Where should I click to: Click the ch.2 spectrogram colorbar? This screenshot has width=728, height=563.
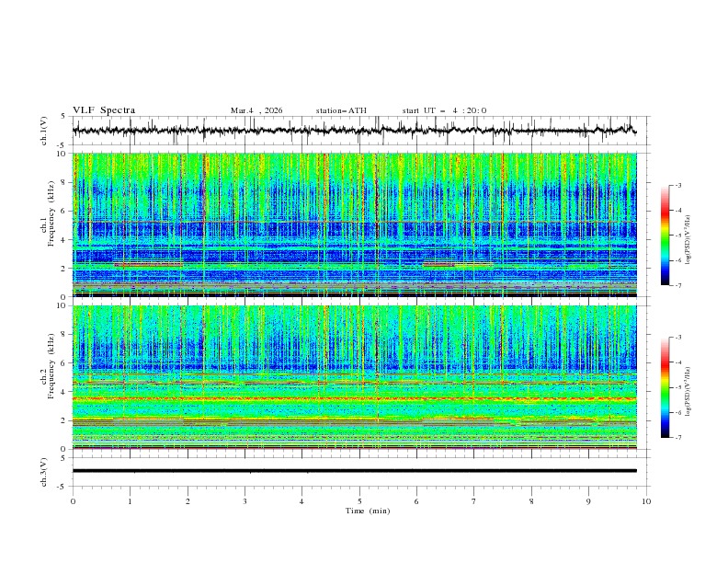(x=665, y=387)
